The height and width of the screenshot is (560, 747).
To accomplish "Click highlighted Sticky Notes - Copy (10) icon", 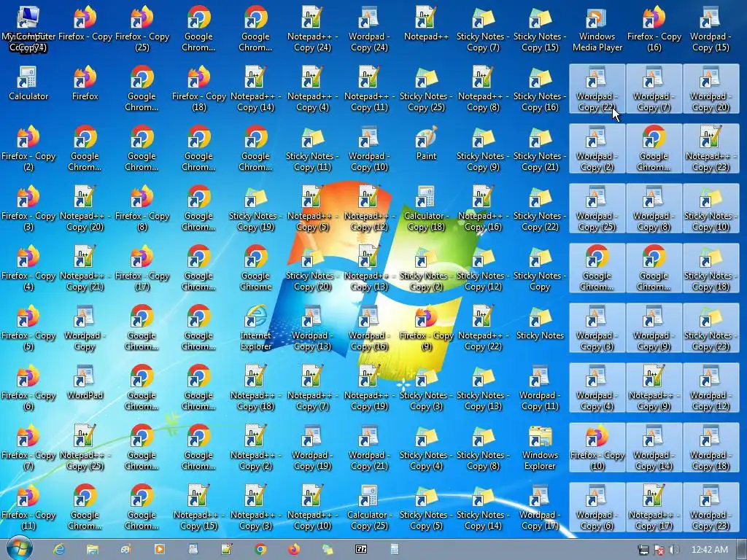I will click(x=711, y=209).
